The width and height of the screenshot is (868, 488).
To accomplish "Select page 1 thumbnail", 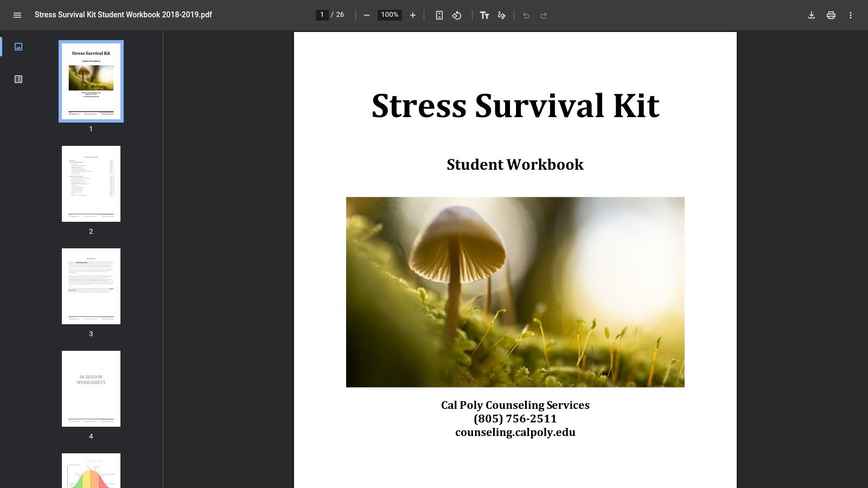I will [91, 81].
